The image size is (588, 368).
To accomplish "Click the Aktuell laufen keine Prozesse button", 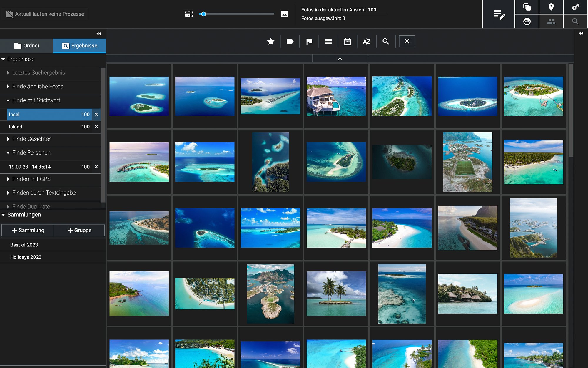I will tap(45, 14).
